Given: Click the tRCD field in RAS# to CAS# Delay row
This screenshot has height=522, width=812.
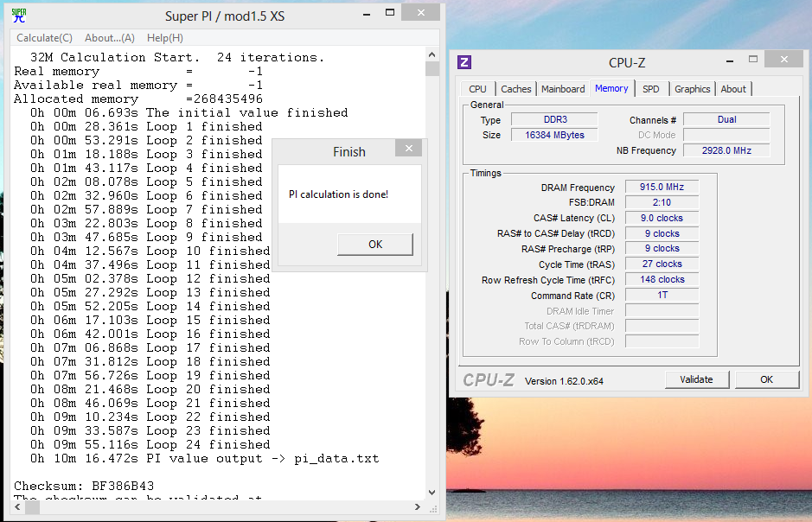Looking at the screenshot, I should click(662, 233).
